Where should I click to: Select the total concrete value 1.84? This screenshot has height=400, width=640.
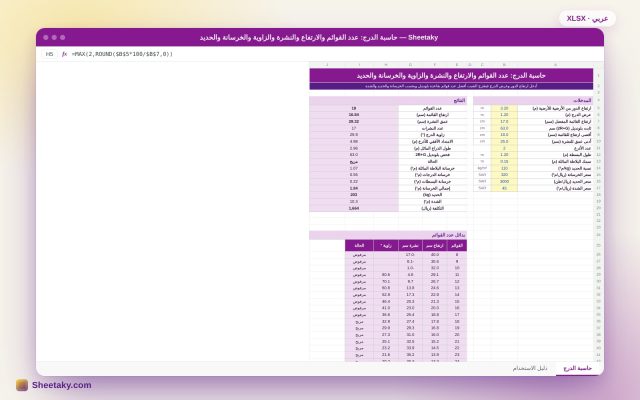354,188
